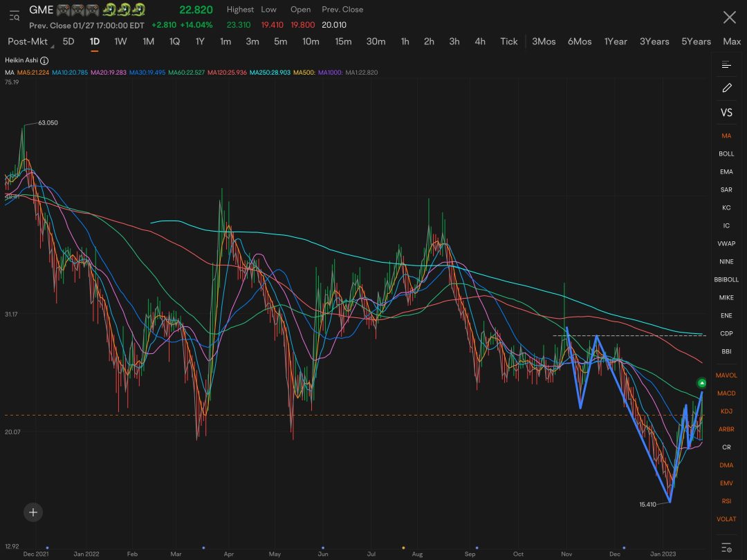The height and width of the screenshot is (560, 747).
Task: Select the 10m interval
Action: coord(311,41)
